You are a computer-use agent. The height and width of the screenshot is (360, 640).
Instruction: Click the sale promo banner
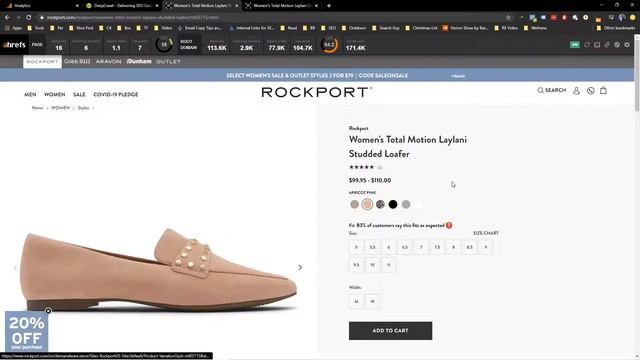click(317, 76)
